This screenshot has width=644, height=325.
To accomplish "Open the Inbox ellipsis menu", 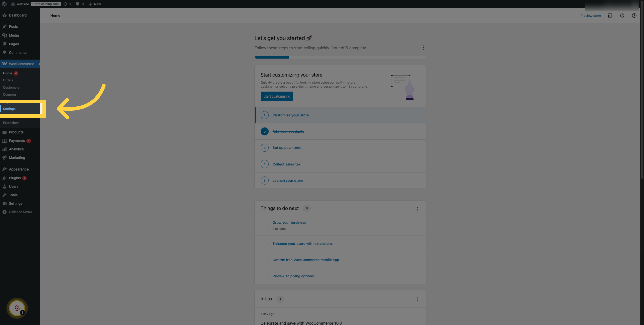I will click(x=417, y=299).
